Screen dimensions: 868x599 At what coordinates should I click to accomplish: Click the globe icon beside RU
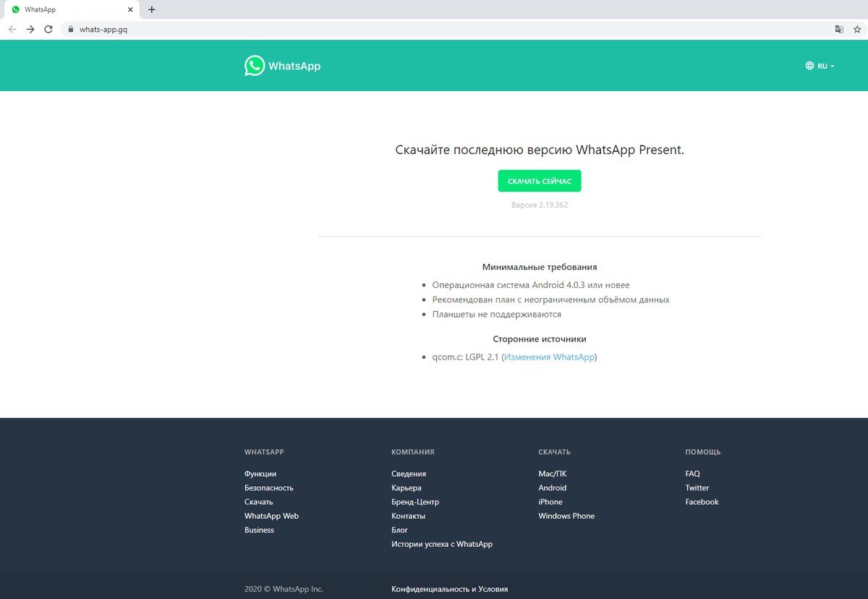point(809,66)
